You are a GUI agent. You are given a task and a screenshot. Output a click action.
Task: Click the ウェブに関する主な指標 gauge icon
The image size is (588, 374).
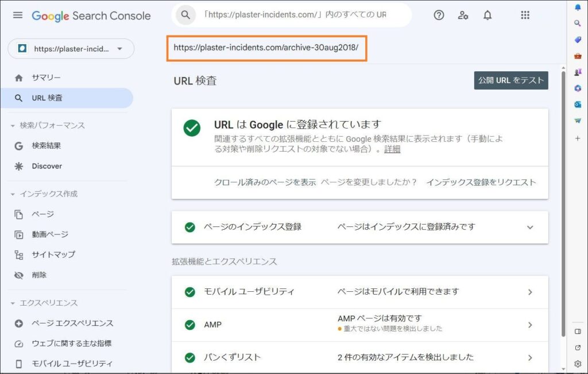pyautogui.click(x=18, y=344)
